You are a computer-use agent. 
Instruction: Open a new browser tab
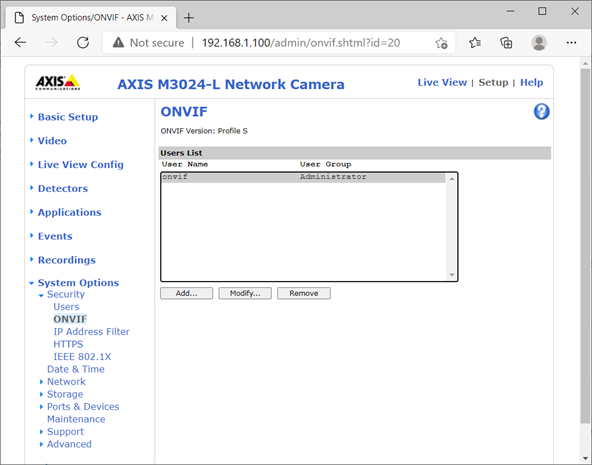click(x=188, y=18)
